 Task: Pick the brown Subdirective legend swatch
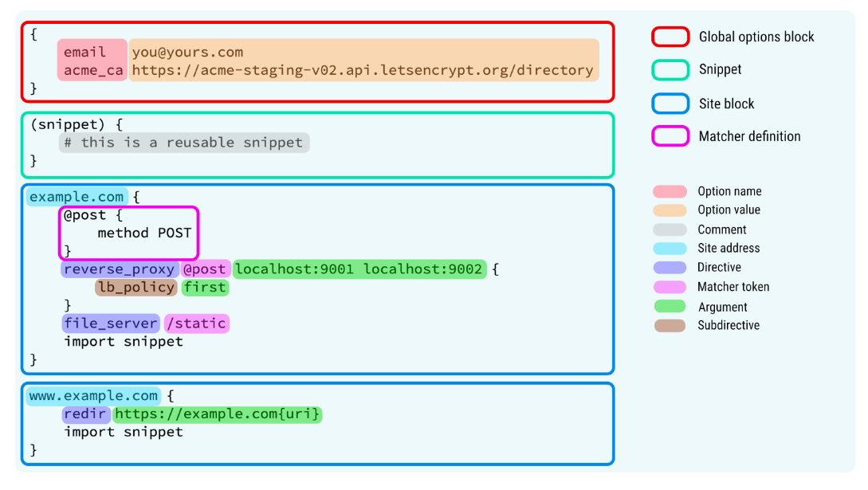click(670, 325)
